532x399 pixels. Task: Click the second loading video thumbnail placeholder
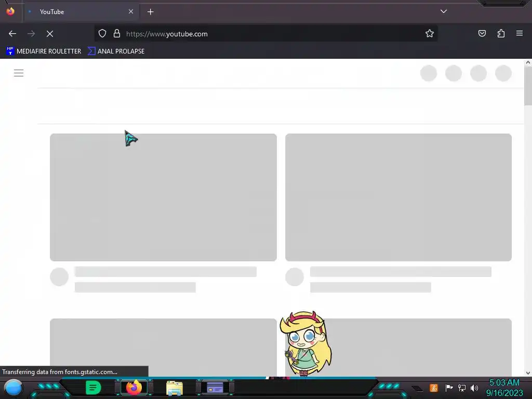398,197
